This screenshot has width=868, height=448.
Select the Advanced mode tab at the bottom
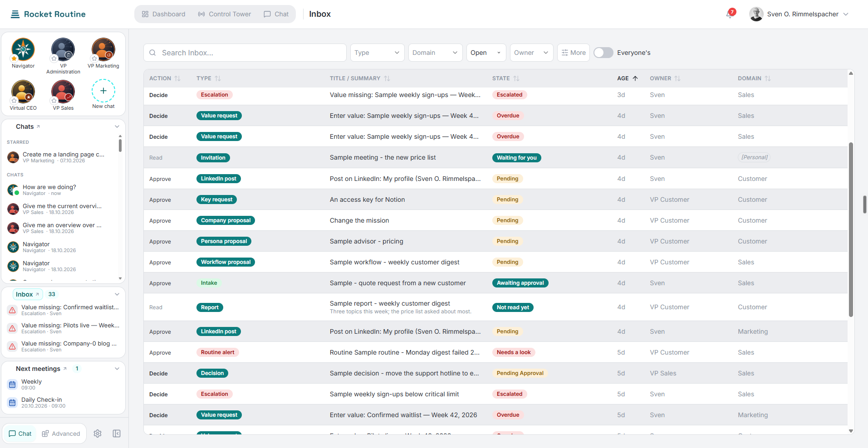coord(61,433)
